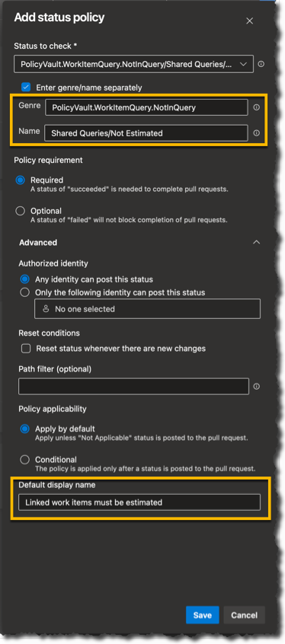Click the No one selected identity picker
The height and width of the screenshot is (644, 285).
[147, 309]
